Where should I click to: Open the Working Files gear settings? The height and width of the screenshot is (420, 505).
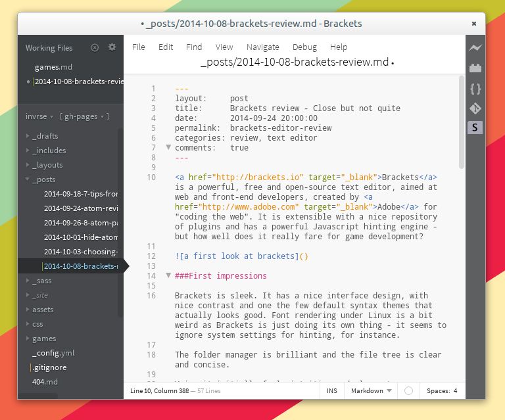[x=112, y=47]
